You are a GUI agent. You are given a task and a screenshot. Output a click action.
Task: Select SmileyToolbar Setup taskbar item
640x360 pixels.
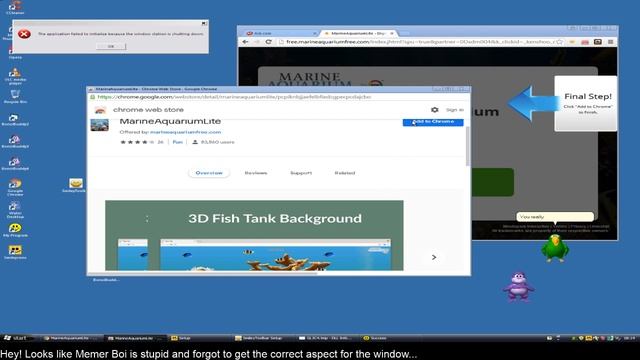pos(263,338)
